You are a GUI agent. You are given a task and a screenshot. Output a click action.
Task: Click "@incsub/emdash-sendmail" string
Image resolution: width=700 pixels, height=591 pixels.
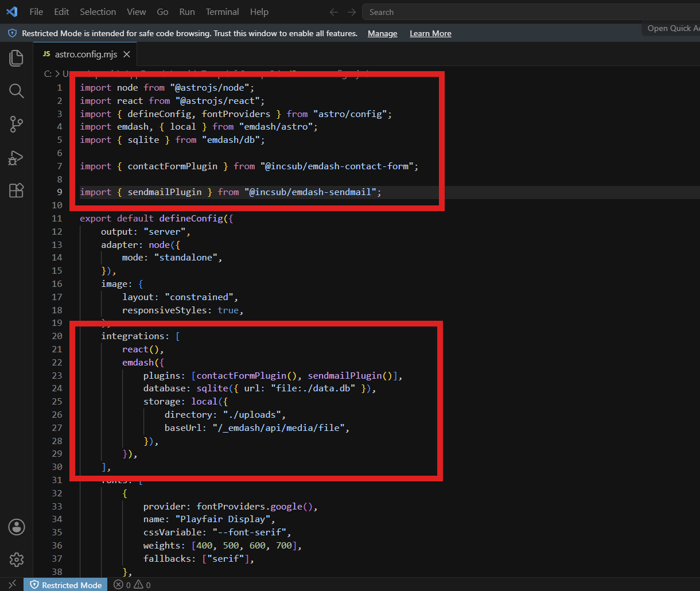(x=310, y=192)
